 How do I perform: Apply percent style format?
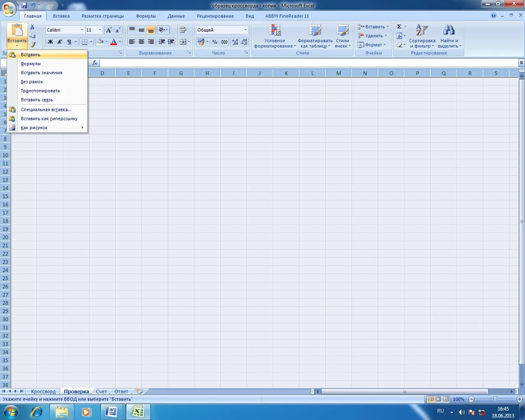tap(215, 42)
